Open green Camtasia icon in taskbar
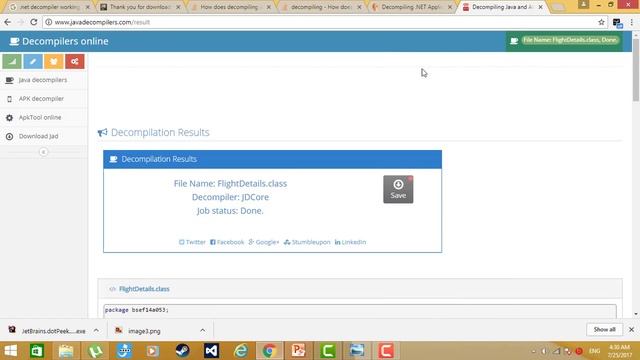This screenshot has height=360, width=640. click(328, 351)
